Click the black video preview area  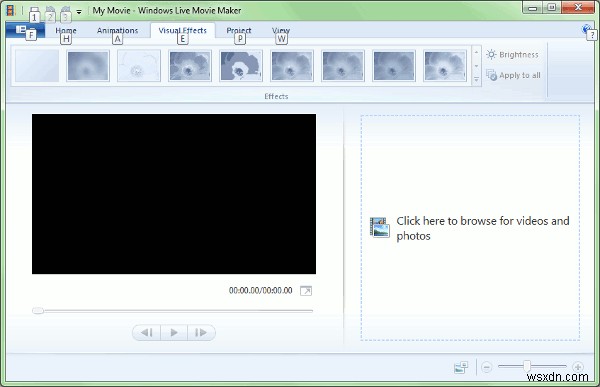(174, 194)
